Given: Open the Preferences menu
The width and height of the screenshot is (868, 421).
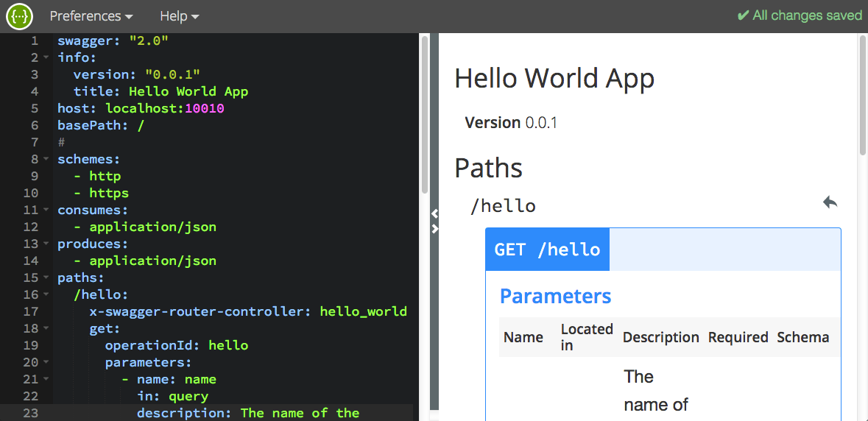Looking at the screenshot, I should pos(91,17).
